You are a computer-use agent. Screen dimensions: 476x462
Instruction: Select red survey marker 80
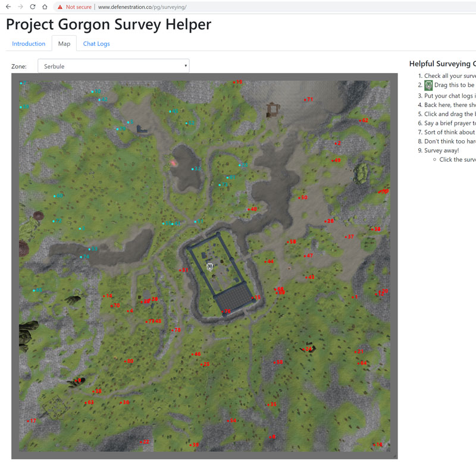tap(129, 361)
